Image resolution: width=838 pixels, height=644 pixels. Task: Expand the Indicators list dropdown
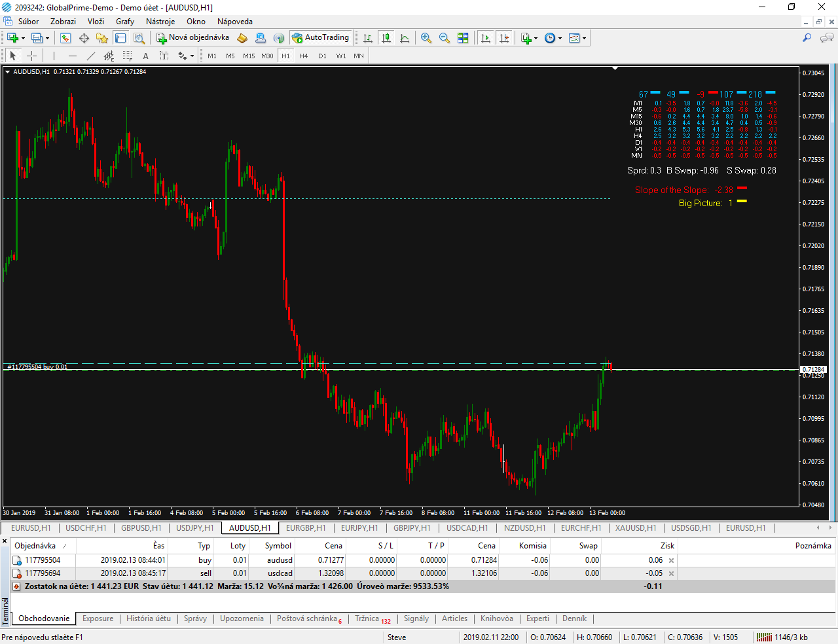(x=536, y=38)
